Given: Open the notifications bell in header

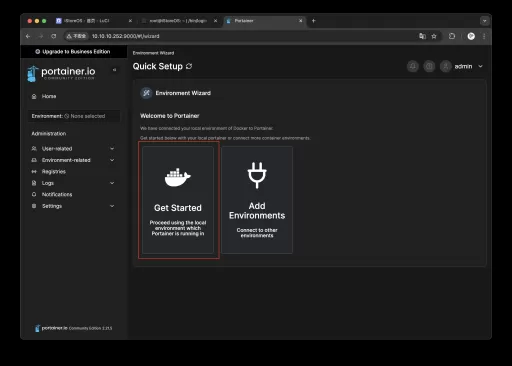Looking at the screenshot, I should click(413, 66).
